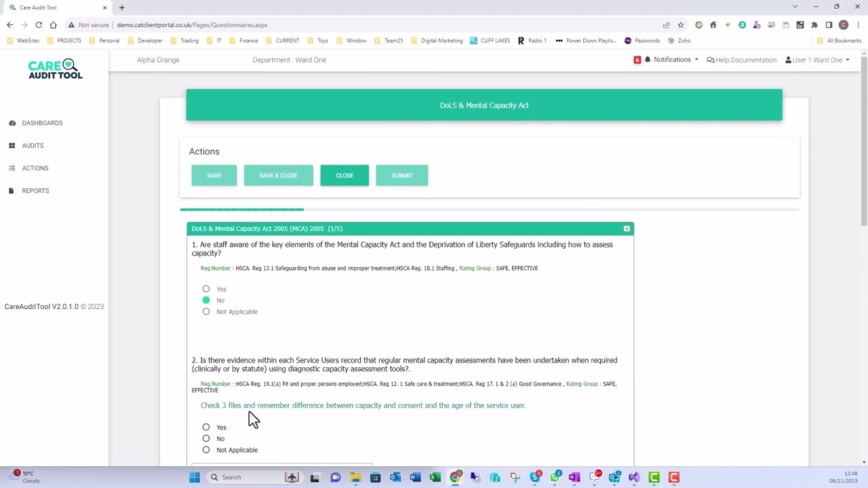Open WhatsApp from the taskbar
Screen dimensions: 868x488
click(x=555, y=477)
